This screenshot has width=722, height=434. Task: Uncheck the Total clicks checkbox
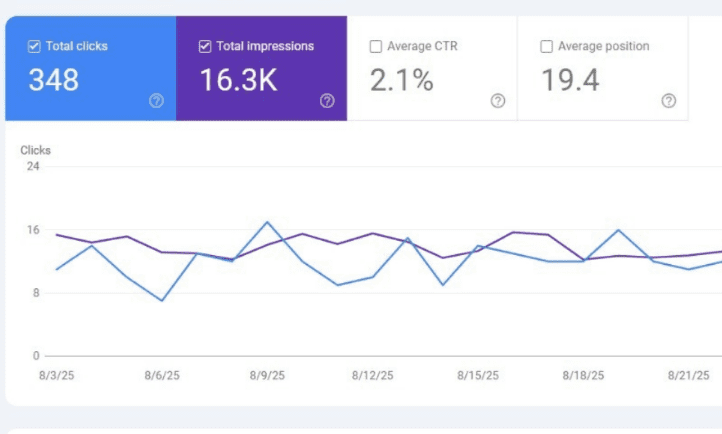click(34, 46)
